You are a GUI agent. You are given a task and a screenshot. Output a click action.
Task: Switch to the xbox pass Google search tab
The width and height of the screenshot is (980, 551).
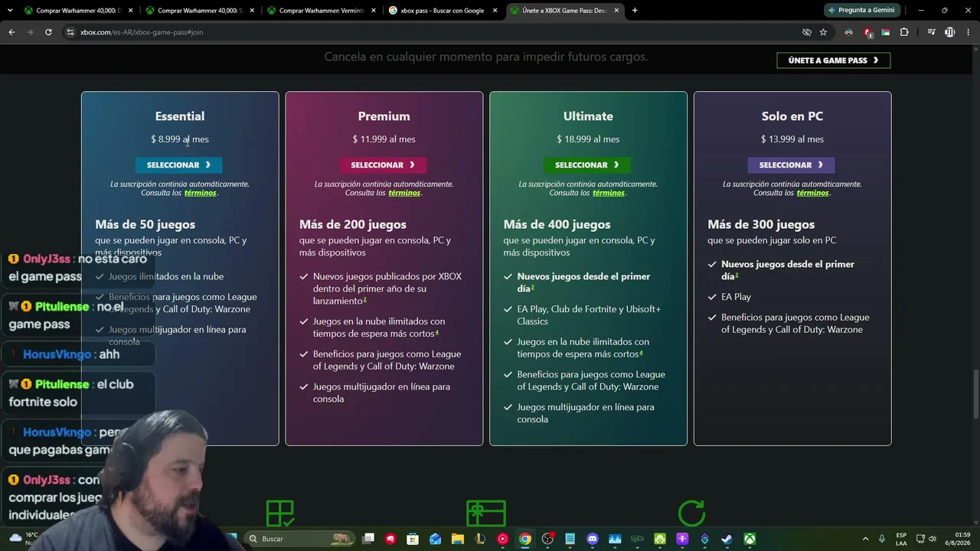click(443, 10)
